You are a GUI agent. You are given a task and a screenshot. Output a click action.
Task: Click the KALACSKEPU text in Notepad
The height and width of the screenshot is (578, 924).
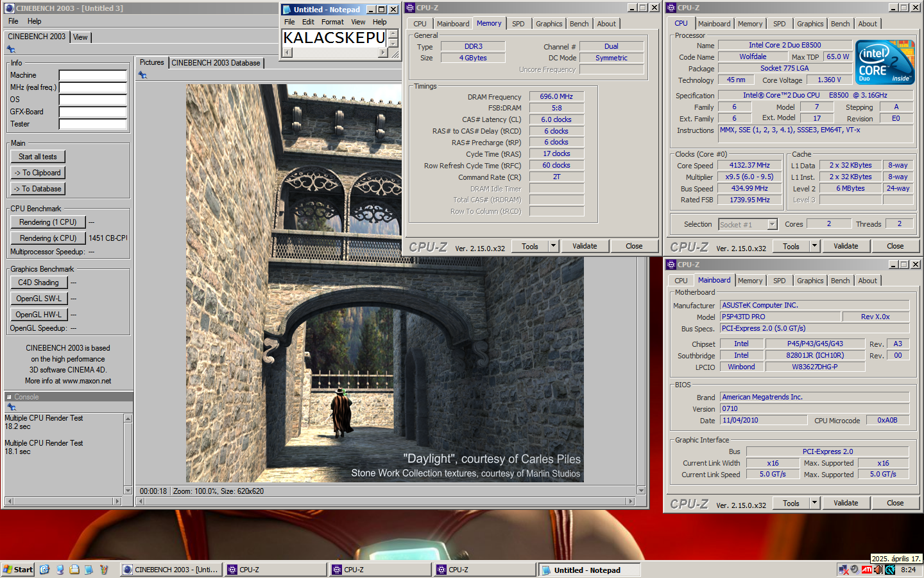click(334, 38)
